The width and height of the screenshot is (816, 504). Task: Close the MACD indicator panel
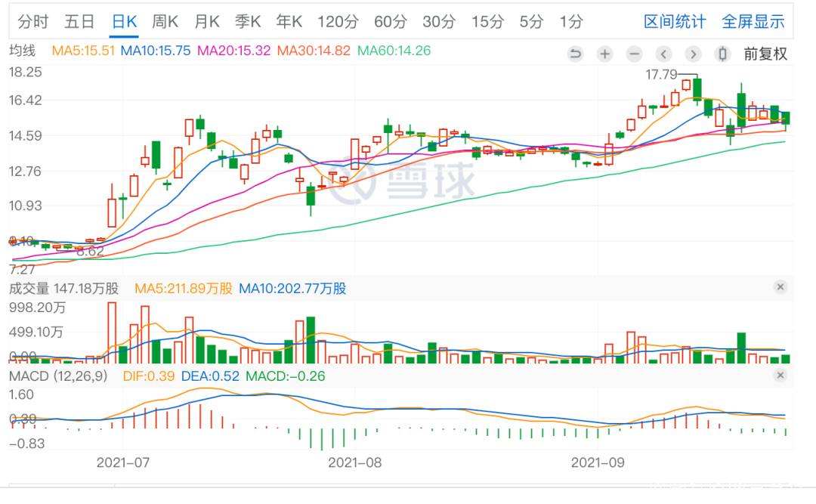pyautogui.click(x=780, y=376)
